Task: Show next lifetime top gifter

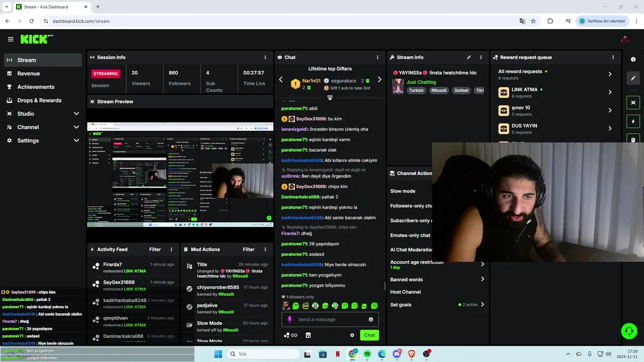Action: [379, 79]
